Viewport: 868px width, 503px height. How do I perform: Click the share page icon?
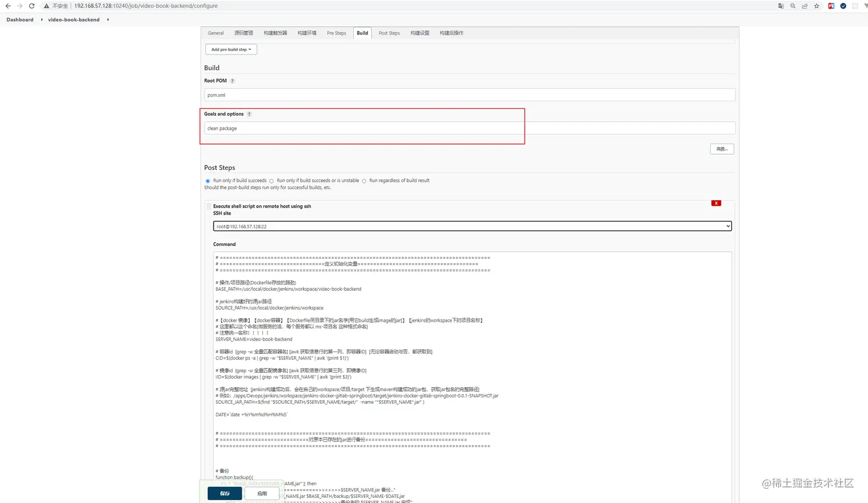pyautogui.click(x=805, y=6)
